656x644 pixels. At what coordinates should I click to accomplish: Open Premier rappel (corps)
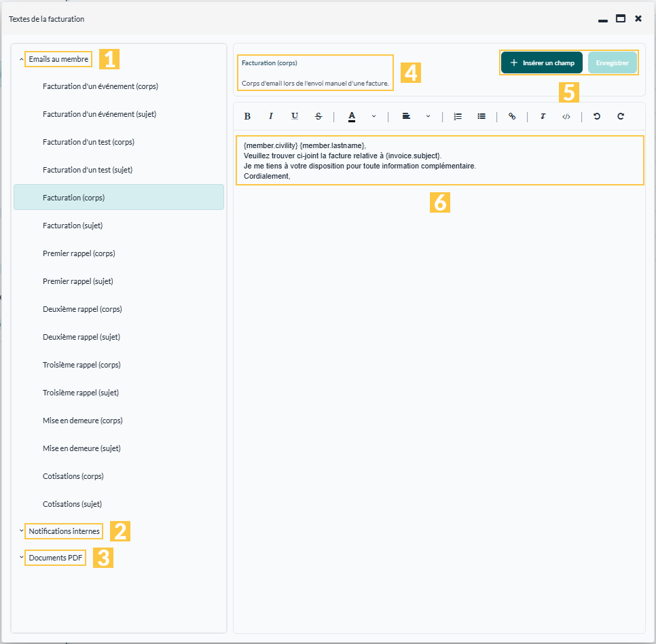[x=119, y=253]
